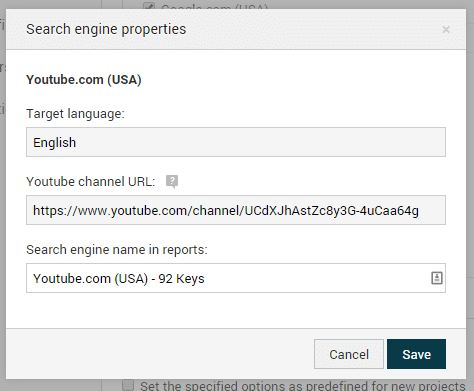Open the Target language English dropdown

[236, 142]
